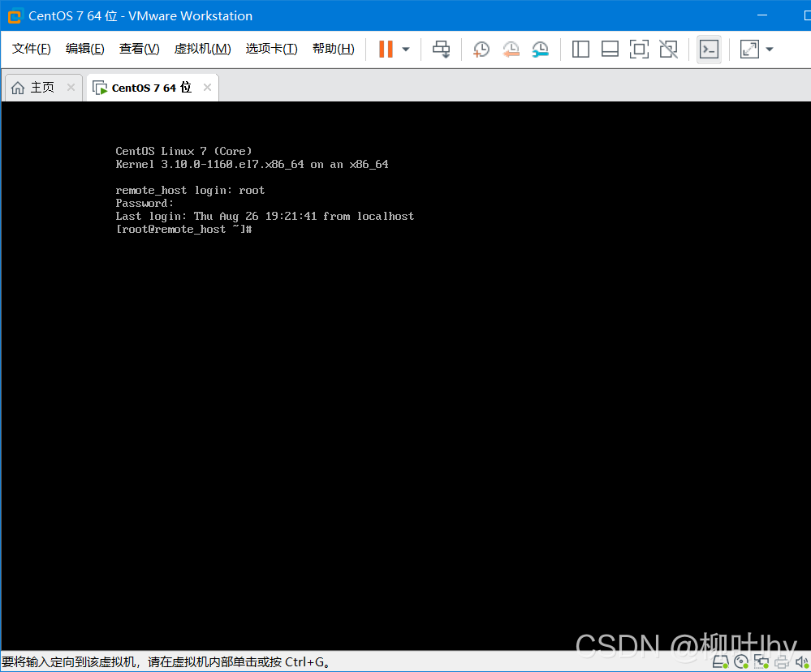Click the stretch guest display icon

(x=749, y=50)
